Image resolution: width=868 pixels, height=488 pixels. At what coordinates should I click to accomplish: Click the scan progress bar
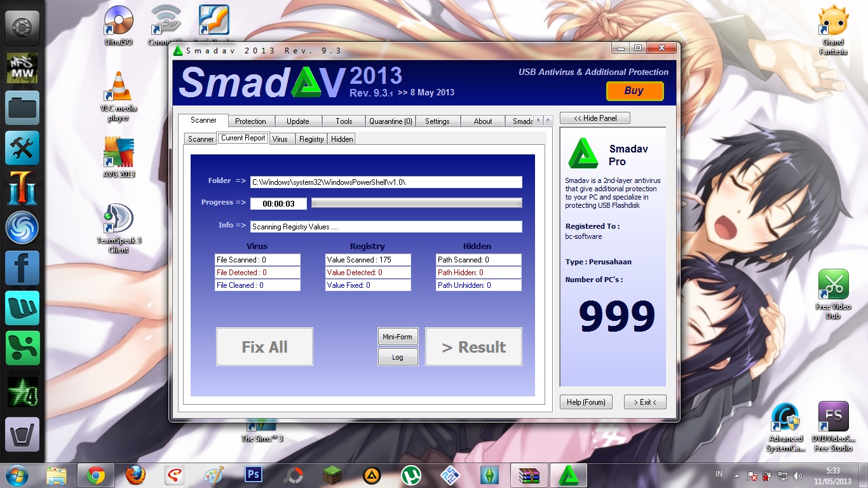417,203
